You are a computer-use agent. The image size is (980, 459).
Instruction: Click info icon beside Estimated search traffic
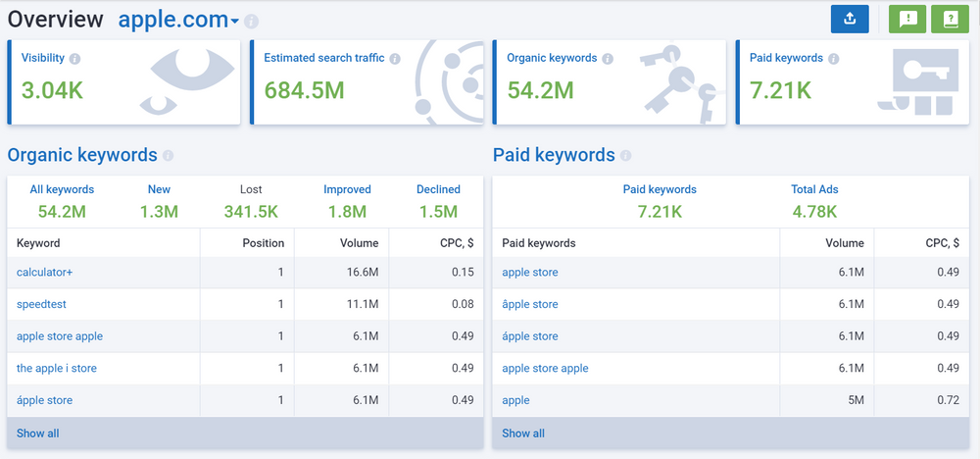[x=395, y=59]
